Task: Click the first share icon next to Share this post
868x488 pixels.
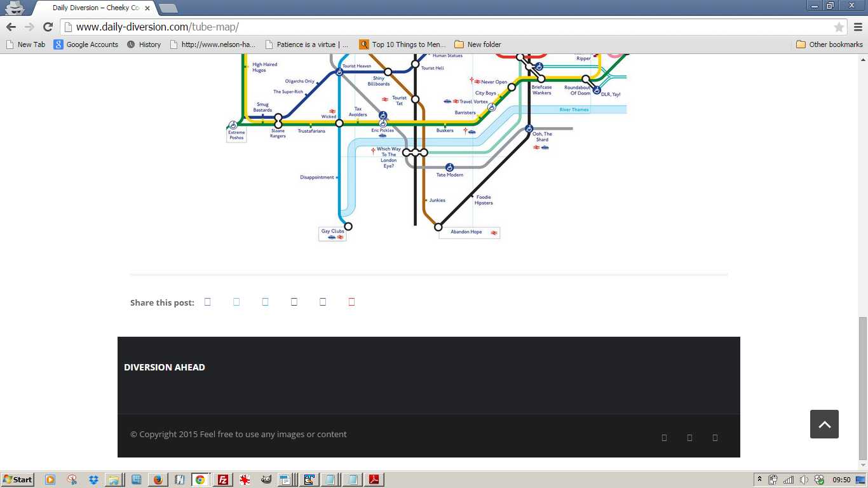Action: pos(207,302)
